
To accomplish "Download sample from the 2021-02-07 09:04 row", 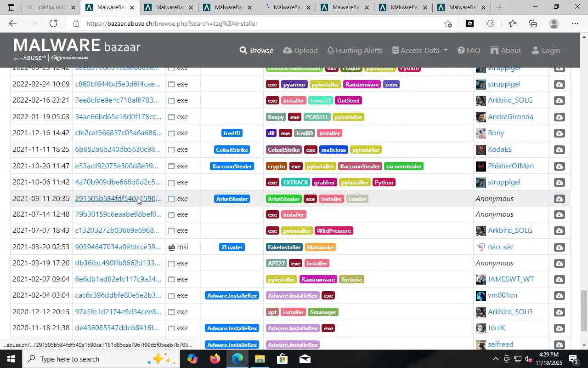I will tap(559, 280).
